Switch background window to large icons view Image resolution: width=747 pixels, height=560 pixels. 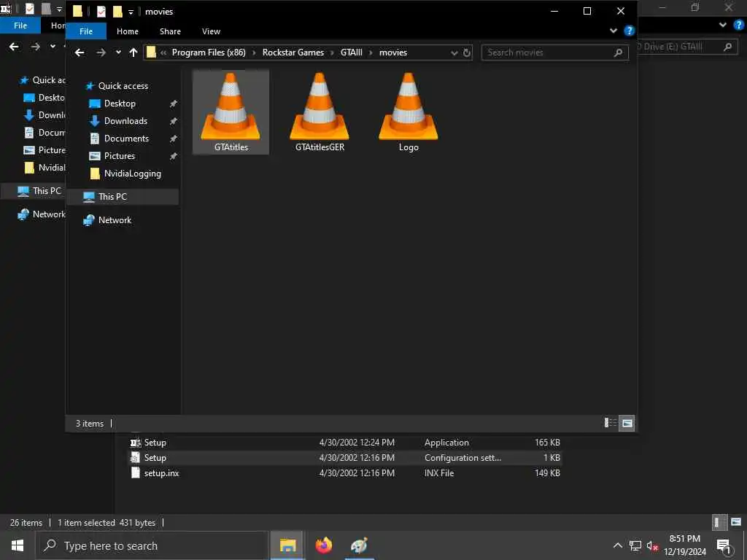[736, 522]
